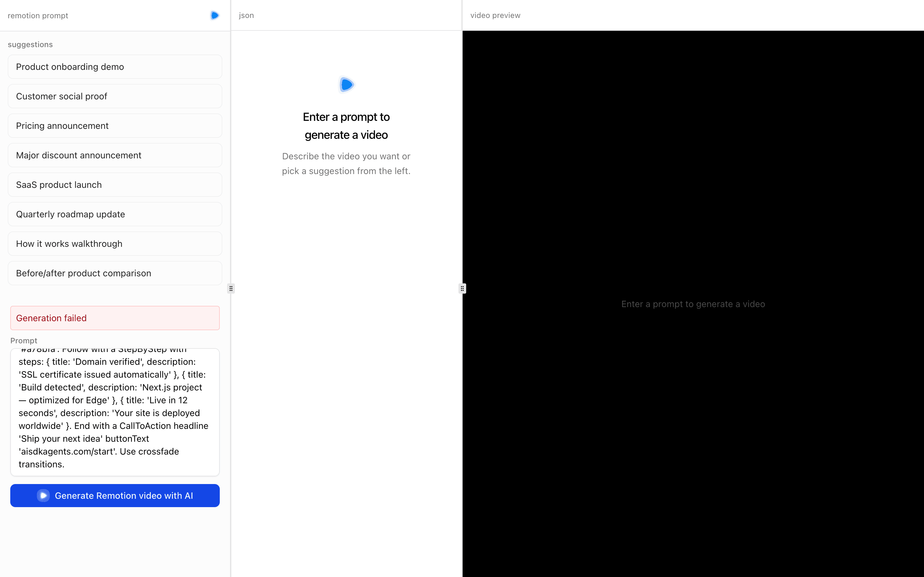Select the "Before/after product comparison" suggestion

point(115,273)
